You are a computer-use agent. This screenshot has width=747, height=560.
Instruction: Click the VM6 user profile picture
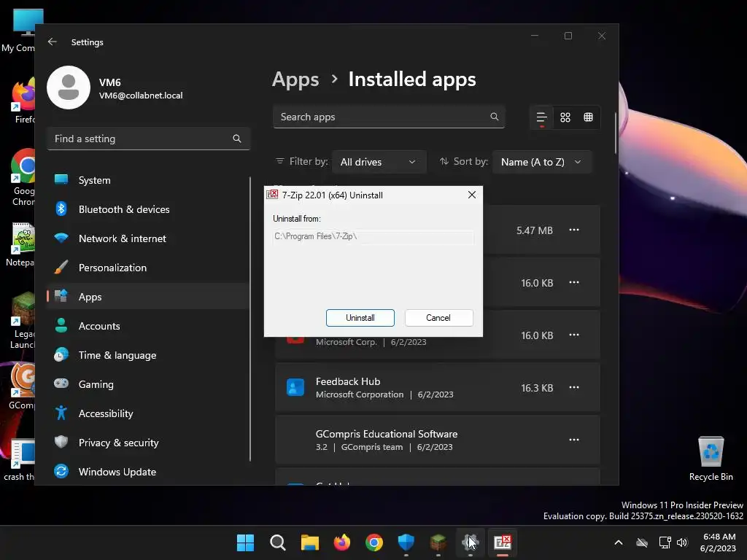(69, 87)
